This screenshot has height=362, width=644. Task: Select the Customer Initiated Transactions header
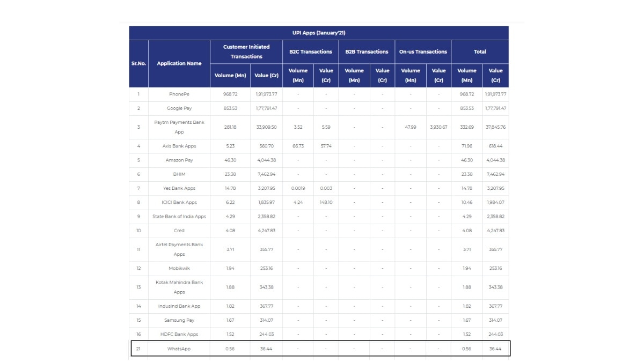click(246, 51)
